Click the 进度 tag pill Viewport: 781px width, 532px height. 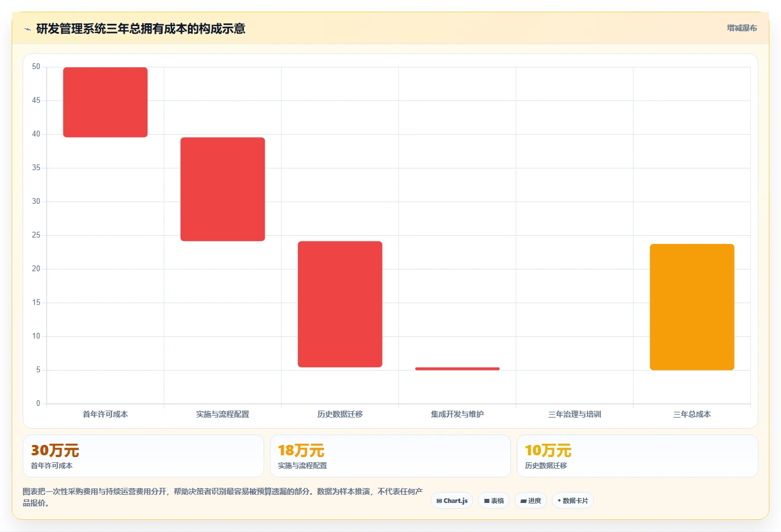(531, 501)
